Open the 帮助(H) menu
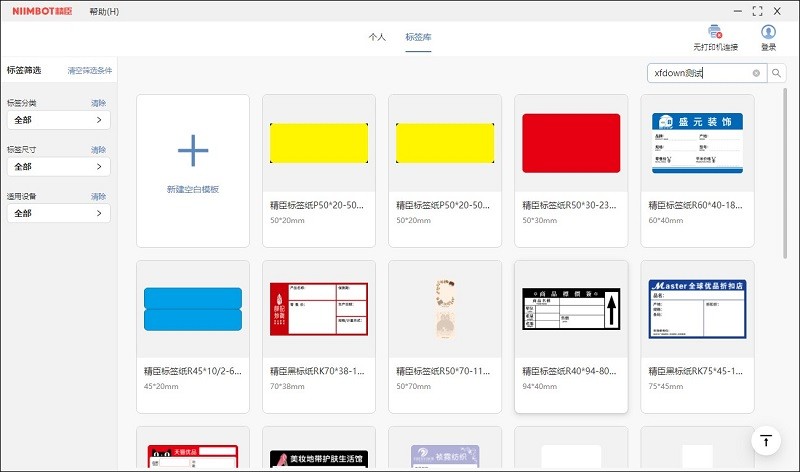 click(x=104, y=11)
